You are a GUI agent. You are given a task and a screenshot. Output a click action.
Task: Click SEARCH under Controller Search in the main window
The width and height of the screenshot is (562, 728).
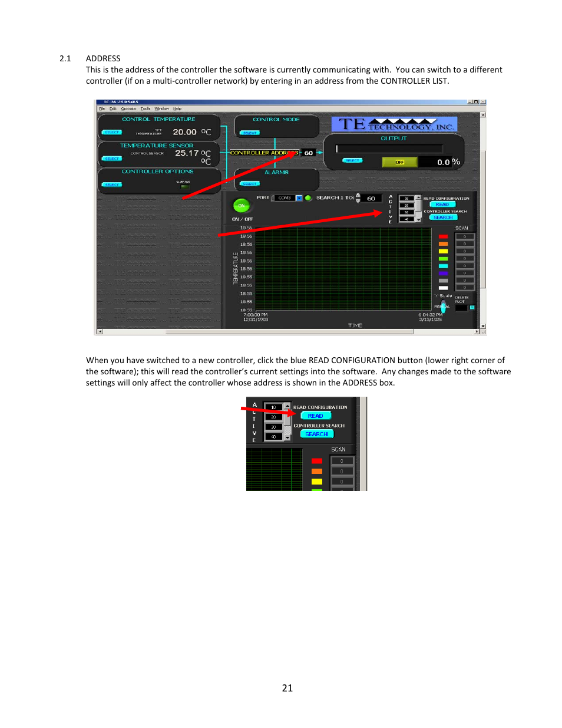tap(443, 218)
